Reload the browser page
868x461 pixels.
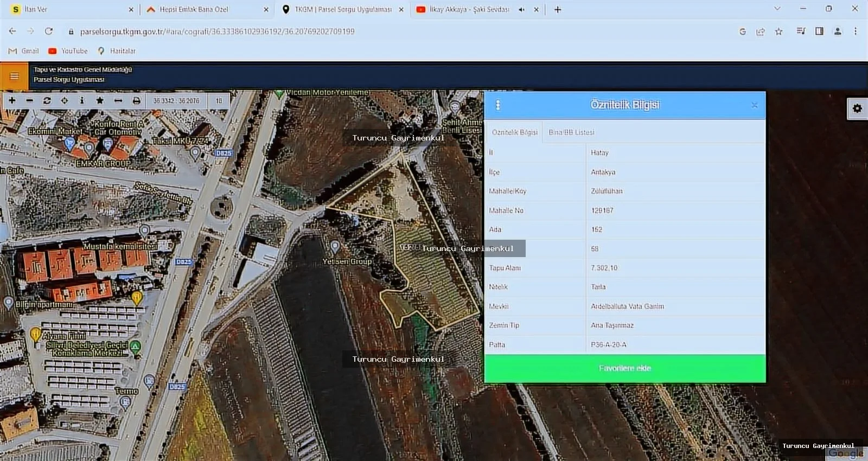pos(49,31)
